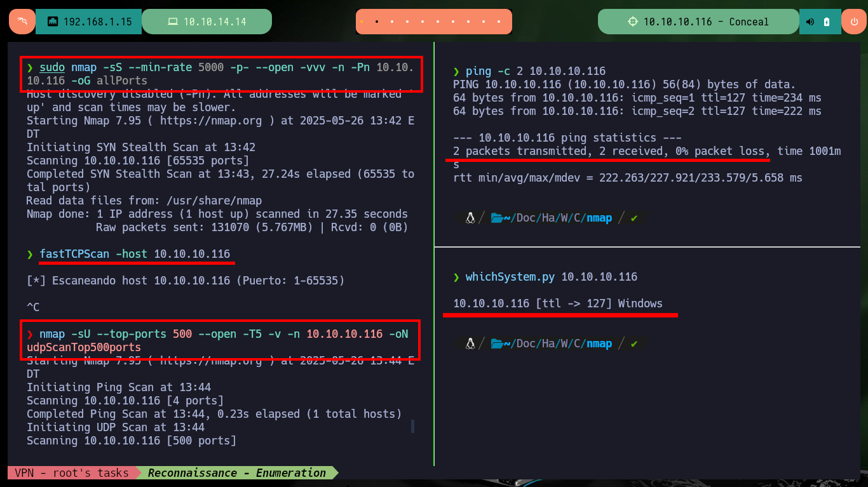Click 'Nmap done: 1 IP address' line

click(x=217, y=214)
